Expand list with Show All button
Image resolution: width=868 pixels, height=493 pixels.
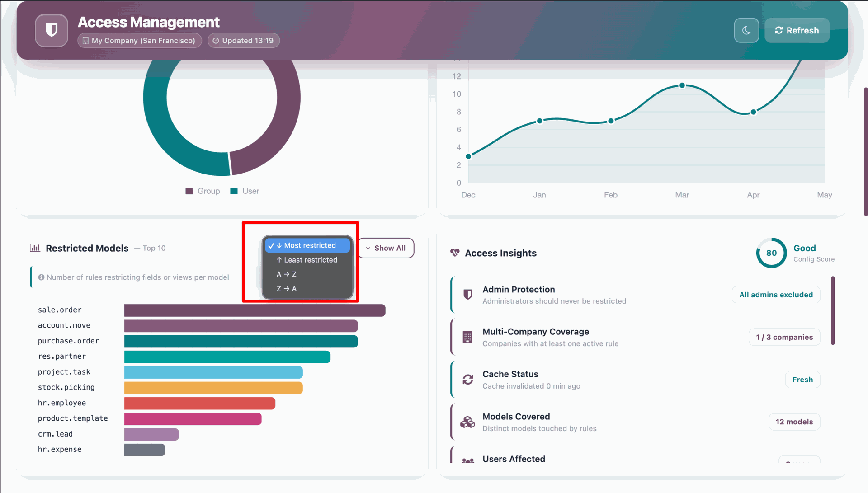tap(386, 248)
